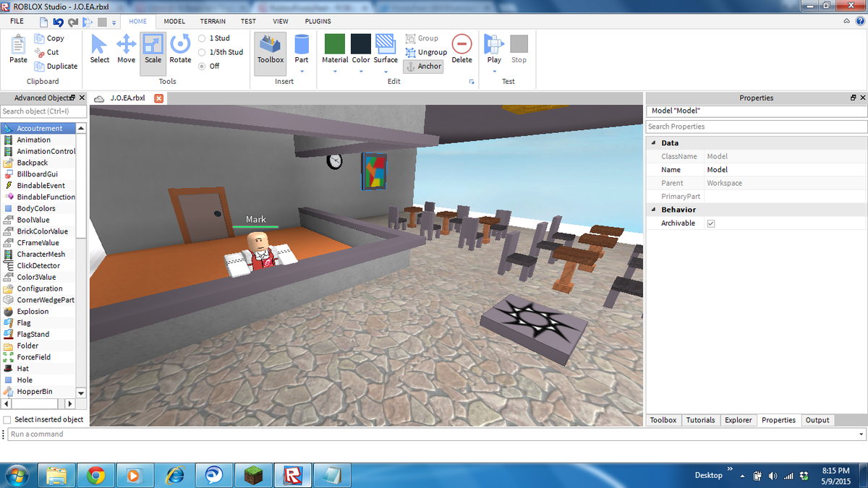Toggle the Anchor button
868x488 pixels.
click(422, 66)
